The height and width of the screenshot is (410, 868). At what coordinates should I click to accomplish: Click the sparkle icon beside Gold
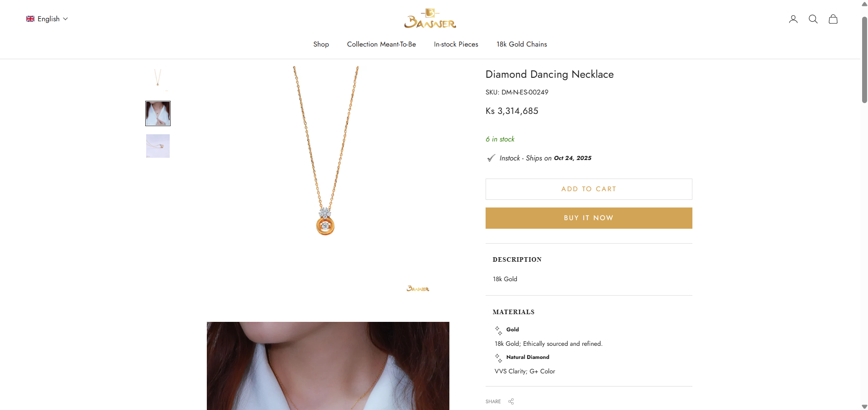point(498,330)
